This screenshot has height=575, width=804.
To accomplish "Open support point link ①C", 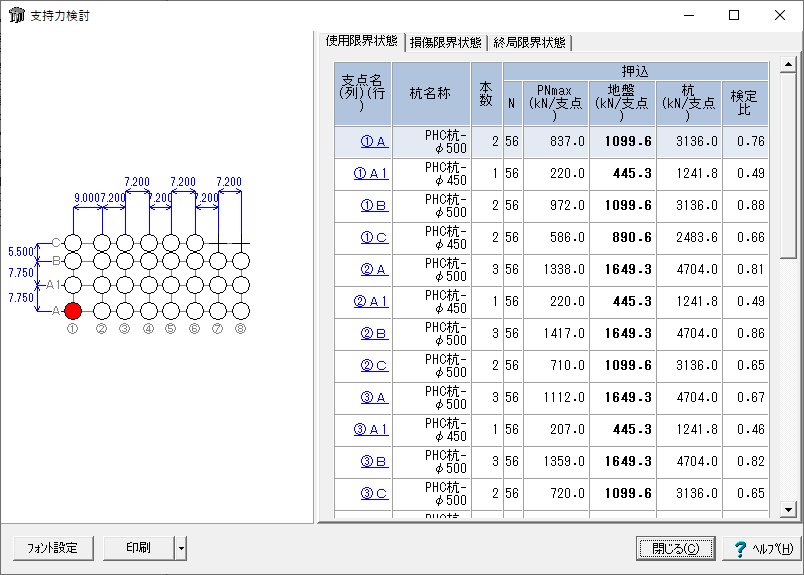I will coord(374,237).
